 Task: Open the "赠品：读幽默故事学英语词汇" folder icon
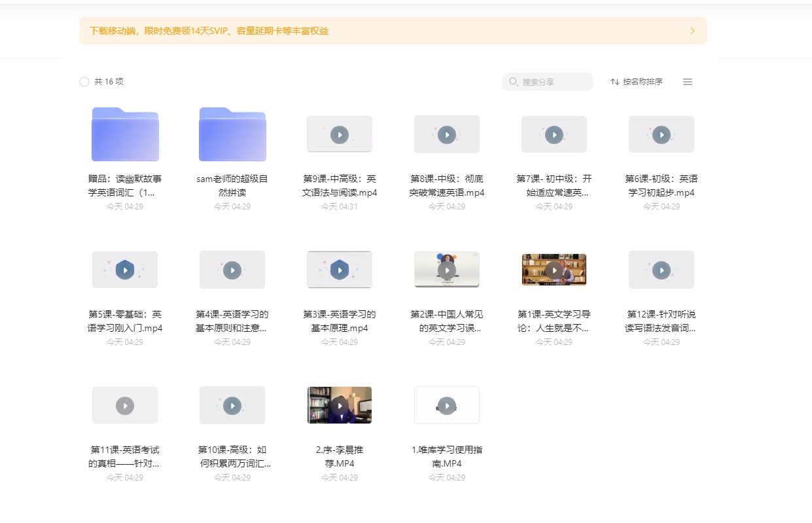point(124,134)
